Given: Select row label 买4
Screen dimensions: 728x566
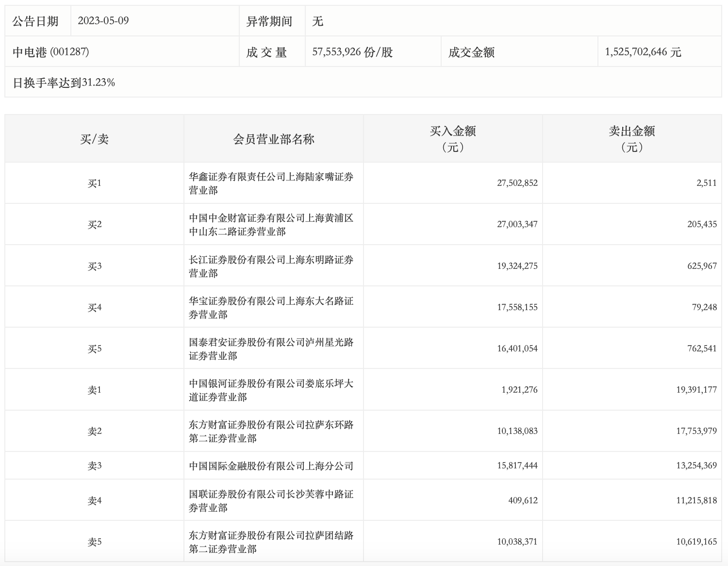Looking at the screenshot, I should [95, 307].
